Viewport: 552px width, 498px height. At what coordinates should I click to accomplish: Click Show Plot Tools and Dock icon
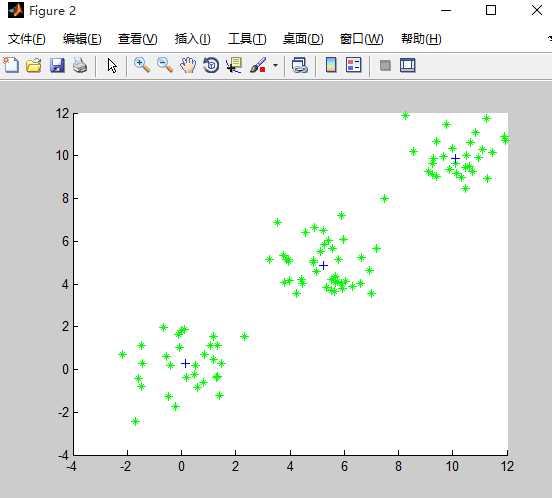tap(408, 65)
